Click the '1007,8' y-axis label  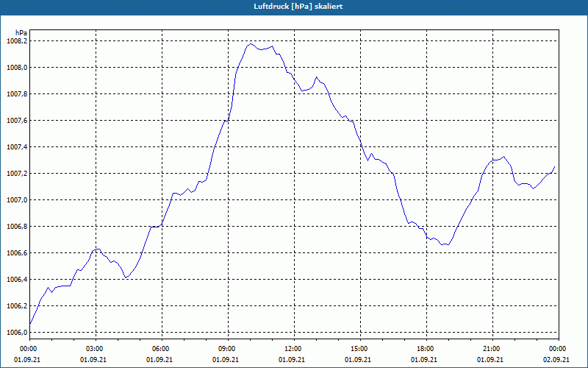tap(17, 94)
